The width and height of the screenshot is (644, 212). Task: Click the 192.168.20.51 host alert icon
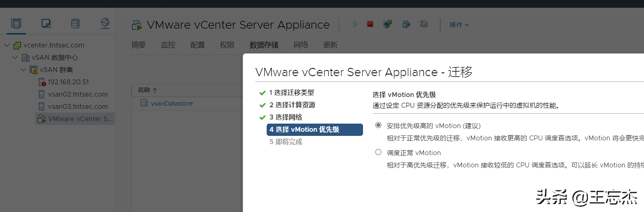point(42,82)
